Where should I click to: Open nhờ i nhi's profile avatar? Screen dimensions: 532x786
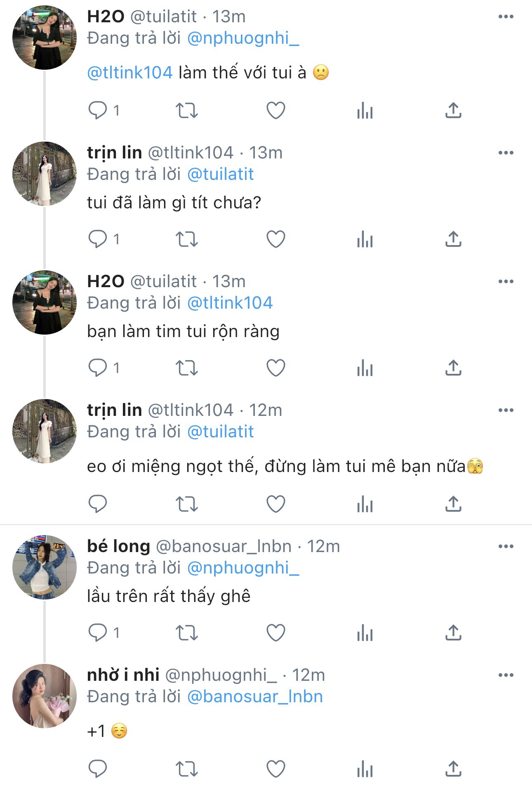pyautogui.click(x=45, y=696)
